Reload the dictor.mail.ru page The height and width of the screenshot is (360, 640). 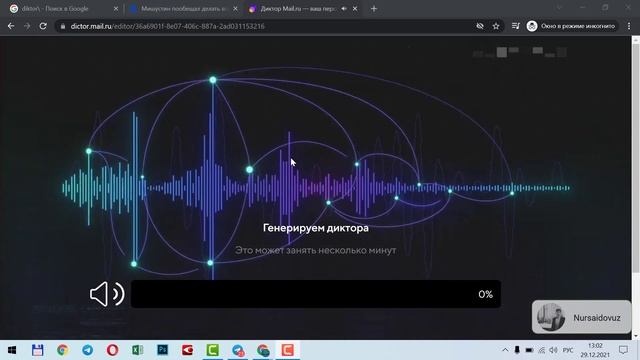coord(43,26)
